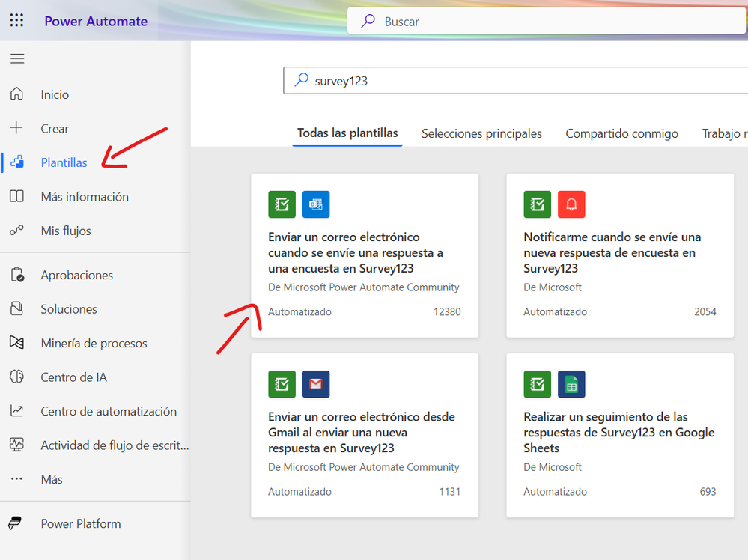Viewport: 748px width, 560px height.
Task: Click the Plantillas sidebar icon
Action: [x=17, y=162]
